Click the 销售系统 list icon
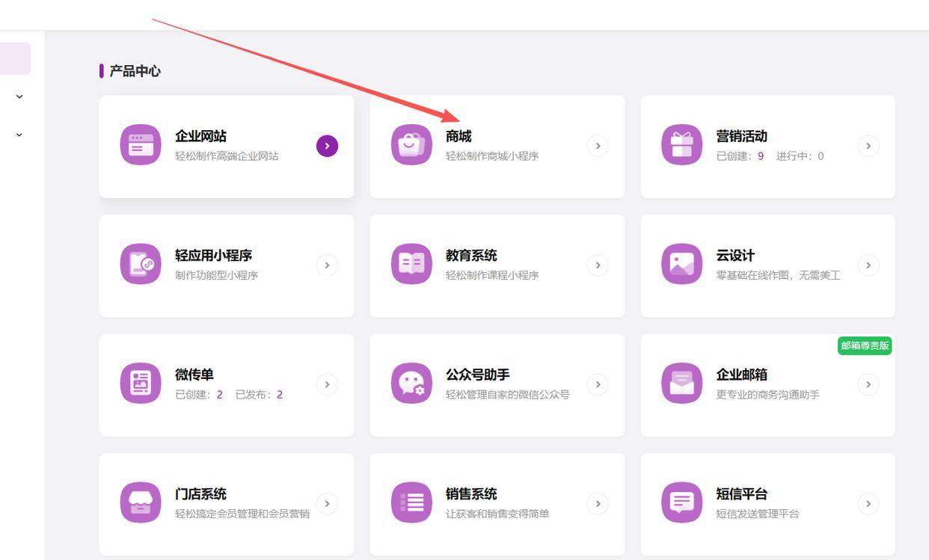 click(x=411, y=503)
